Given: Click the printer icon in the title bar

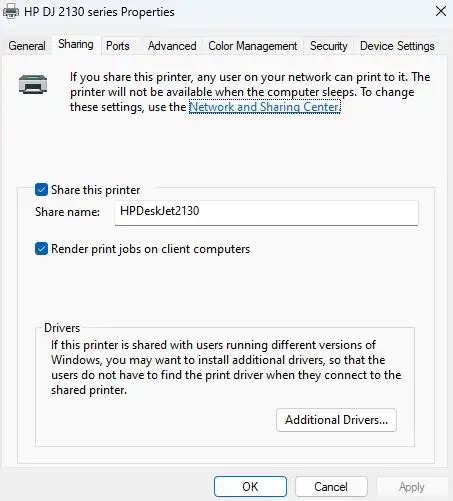Looking at the screenshot, I should pos(11,12).
